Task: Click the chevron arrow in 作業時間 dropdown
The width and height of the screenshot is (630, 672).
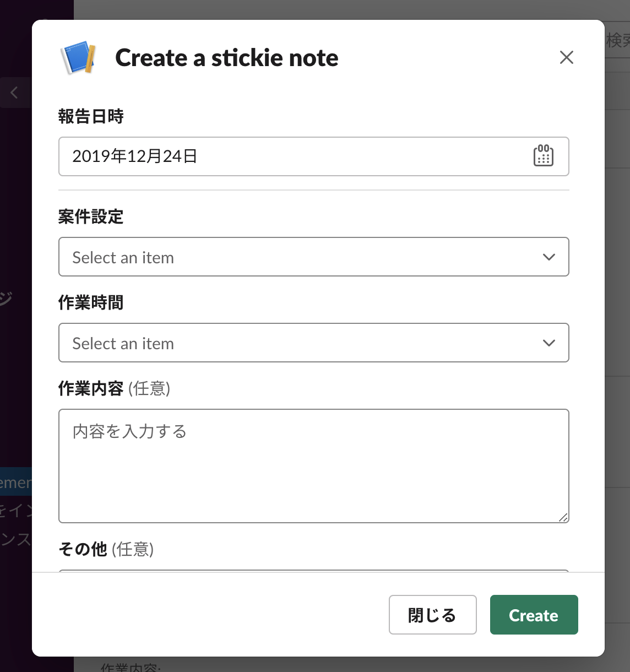Action: click(548, 343)
